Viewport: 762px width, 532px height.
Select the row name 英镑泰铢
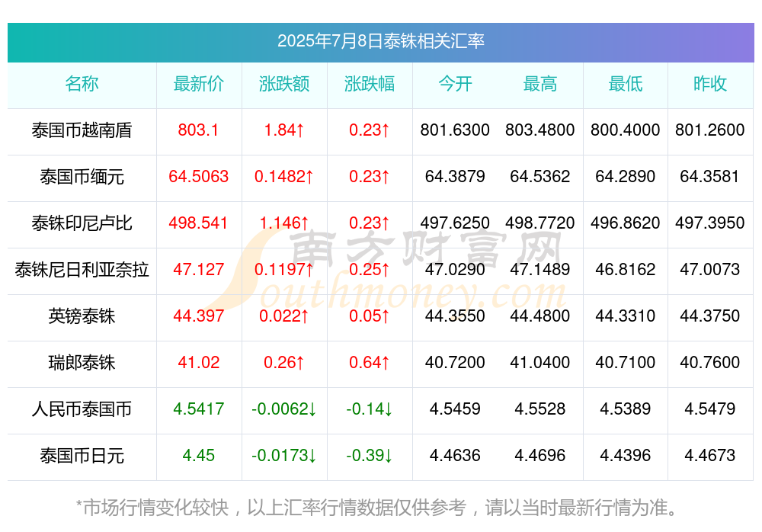tap(82, 316)
